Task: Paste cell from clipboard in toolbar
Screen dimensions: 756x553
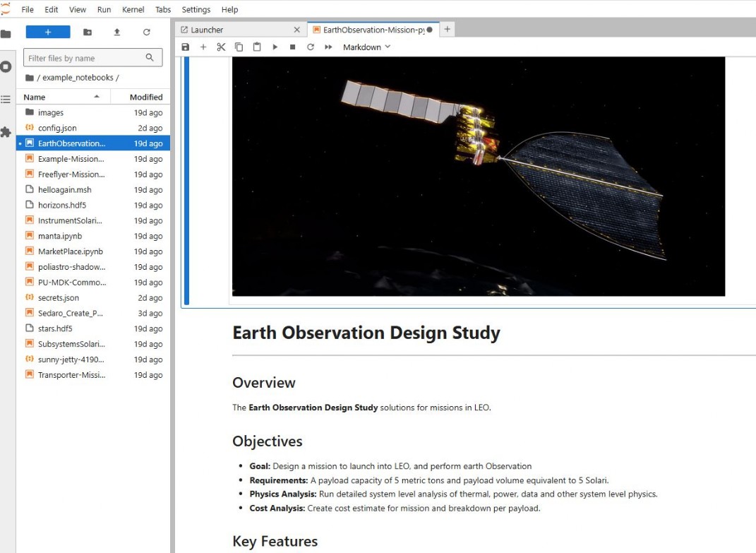Action: [x=257, y=47]
